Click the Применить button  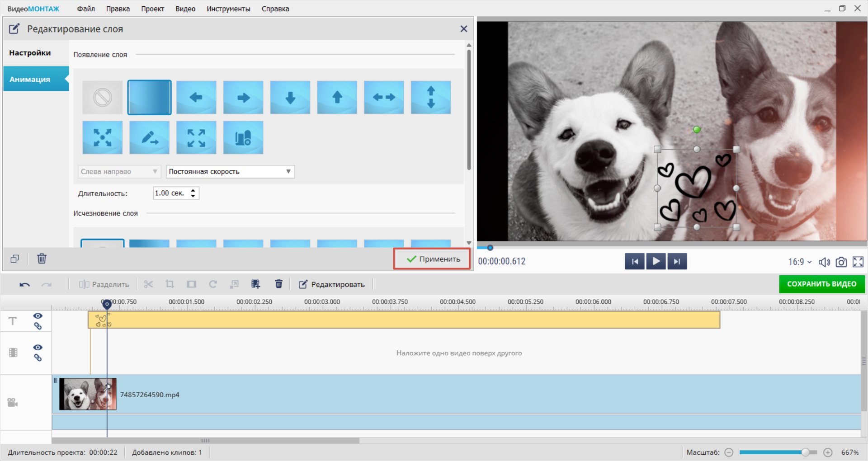tap(432, 259)
